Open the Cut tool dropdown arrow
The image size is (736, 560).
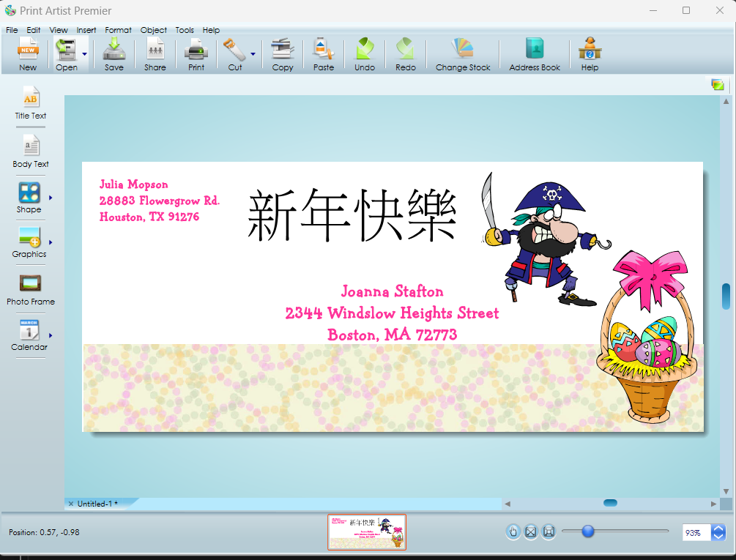[253, 53]
